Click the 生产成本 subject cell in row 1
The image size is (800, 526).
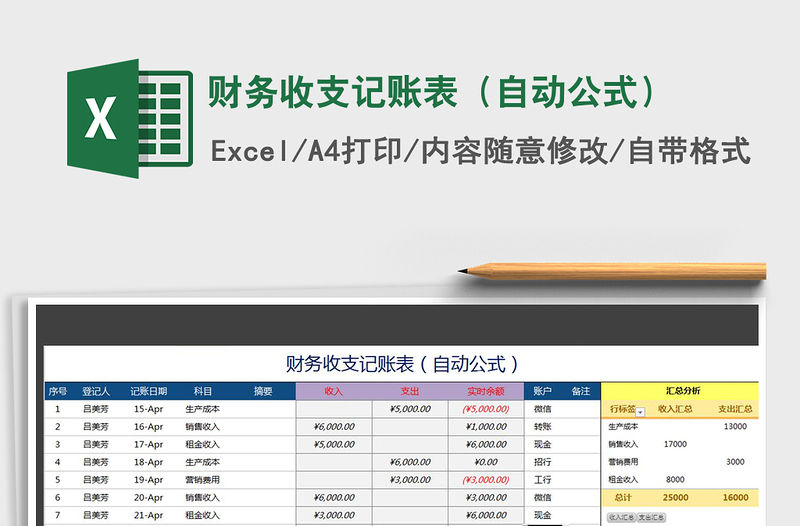(203, 409)
